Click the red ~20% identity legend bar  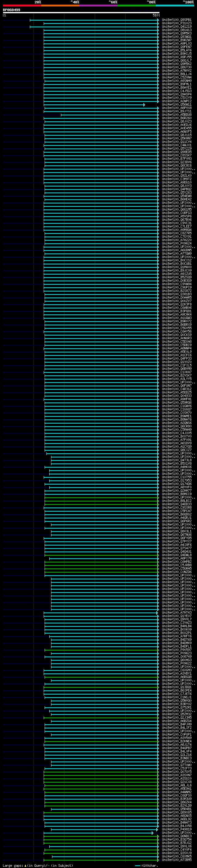coord(22,6)
